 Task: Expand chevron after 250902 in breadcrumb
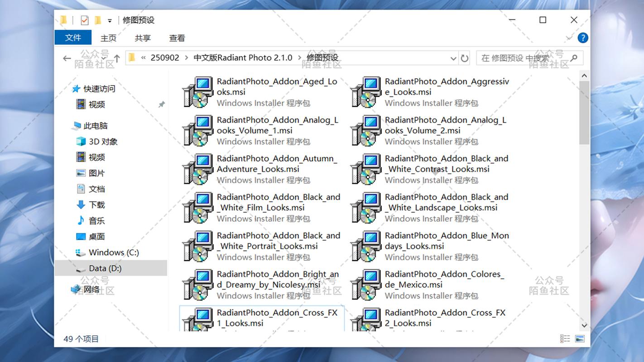(x=186, y=58)
